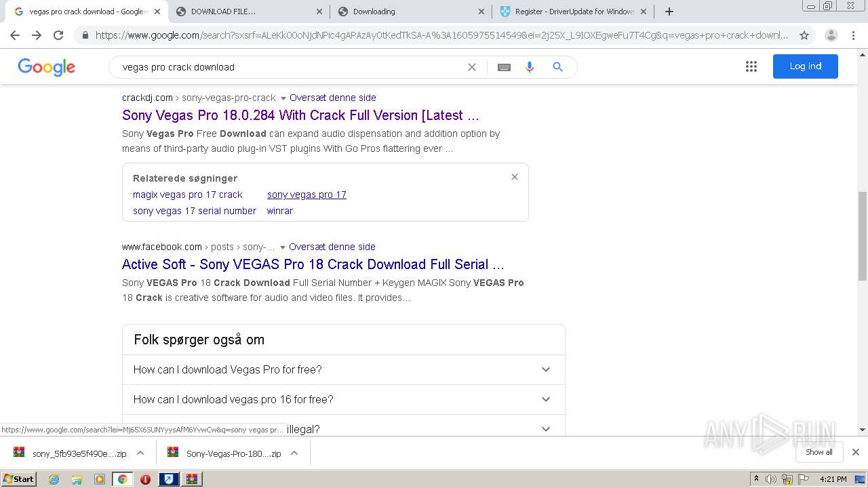The image size is (868, 488).
Task: Open the file explorer taskbar icon
Action: tap(77, 479)
